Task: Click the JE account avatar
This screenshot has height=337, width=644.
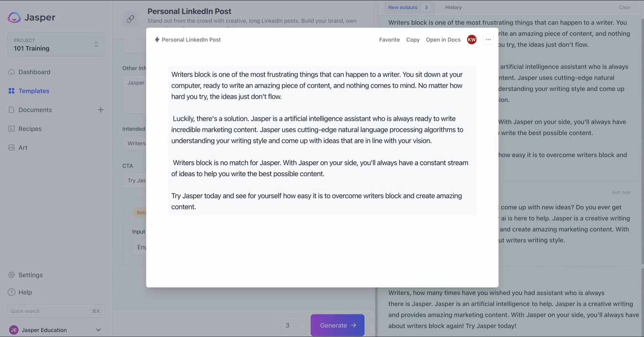Action: point(14,330)
